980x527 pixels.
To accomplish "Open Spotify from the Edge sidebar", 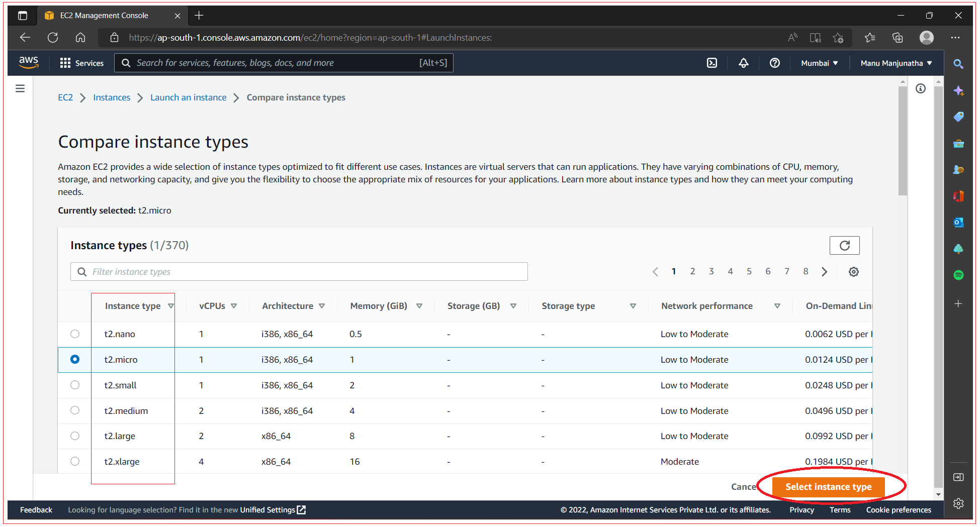I will click(x=958, y=275).
